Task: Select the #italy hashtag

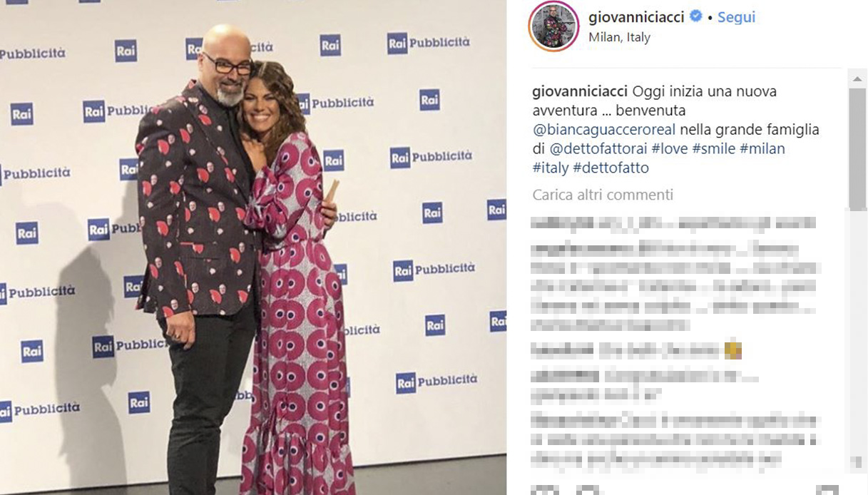Action: 551,168
